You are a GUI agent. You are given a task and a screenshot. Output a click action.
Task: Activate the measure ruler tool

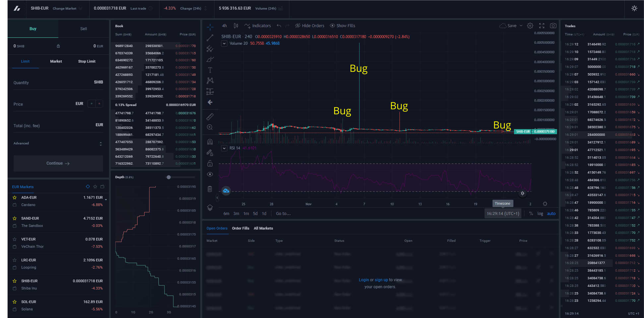tap(210, 116)
